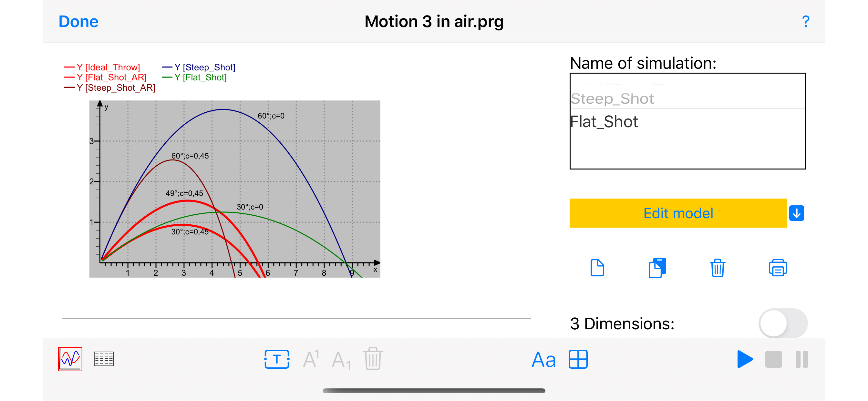
Task: Delete the selected simulation
Action: click(x=718, y=268)
